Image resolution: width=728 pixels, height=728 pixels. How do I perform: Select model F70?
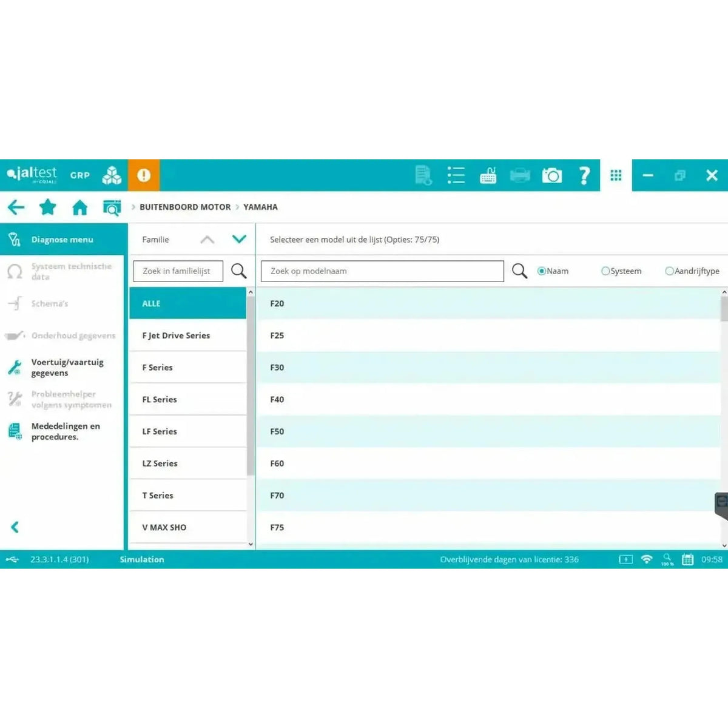[488, 496]
